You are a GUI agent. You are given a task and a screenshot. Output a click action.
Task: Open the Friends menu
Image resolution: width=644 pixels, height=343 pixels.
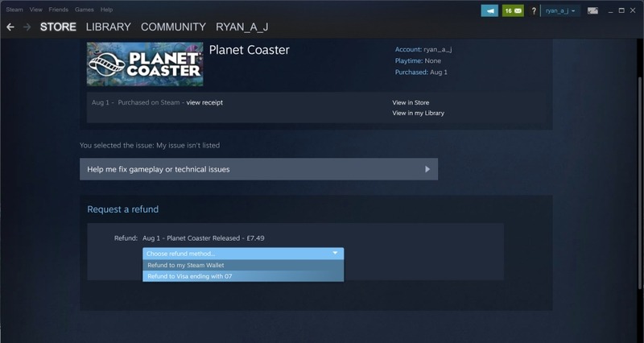click(x=58, y=10)
